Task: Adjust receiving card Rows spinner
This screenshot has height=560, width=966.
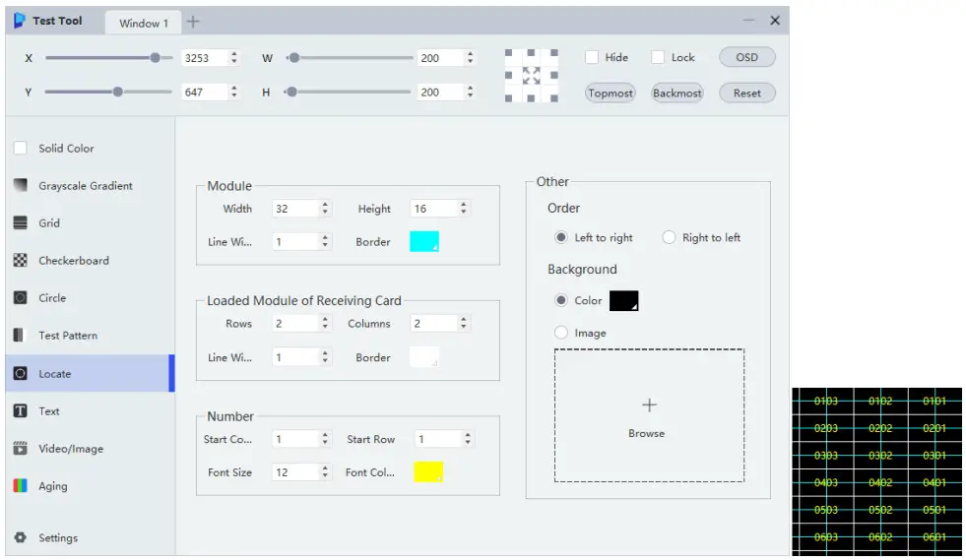Action: tap(325, 323)
